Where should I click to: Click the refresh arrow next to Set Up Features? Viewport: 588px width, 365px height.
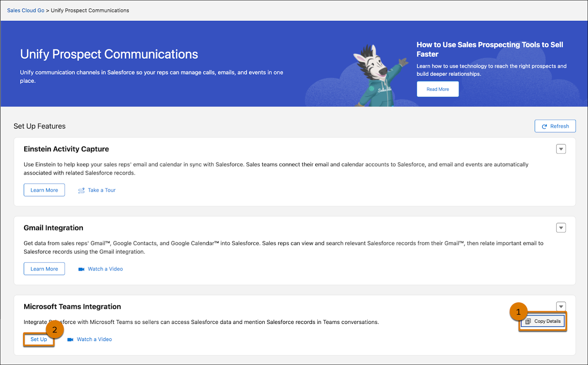(x=545, y=126)
